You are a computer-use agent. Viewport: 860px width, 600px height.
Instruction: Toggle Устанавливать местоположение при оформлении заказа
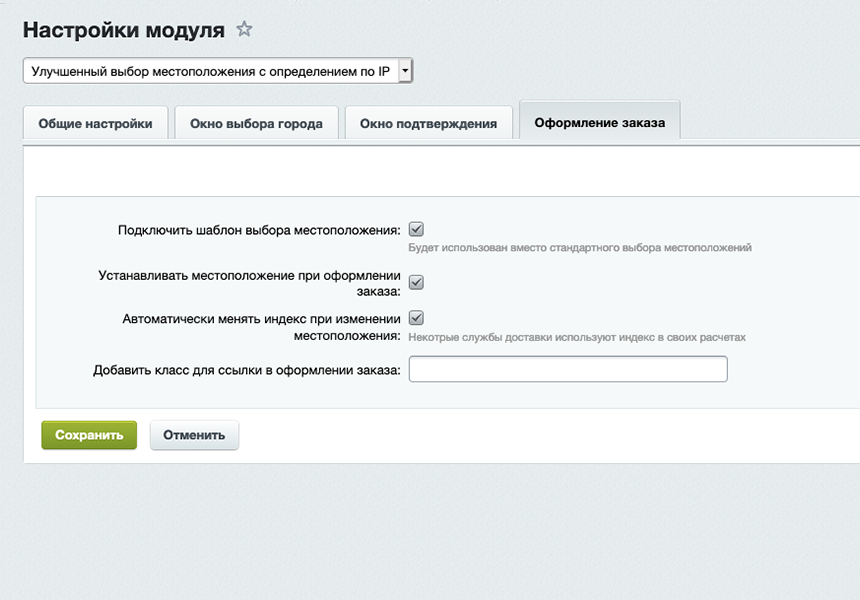point(417,282)
